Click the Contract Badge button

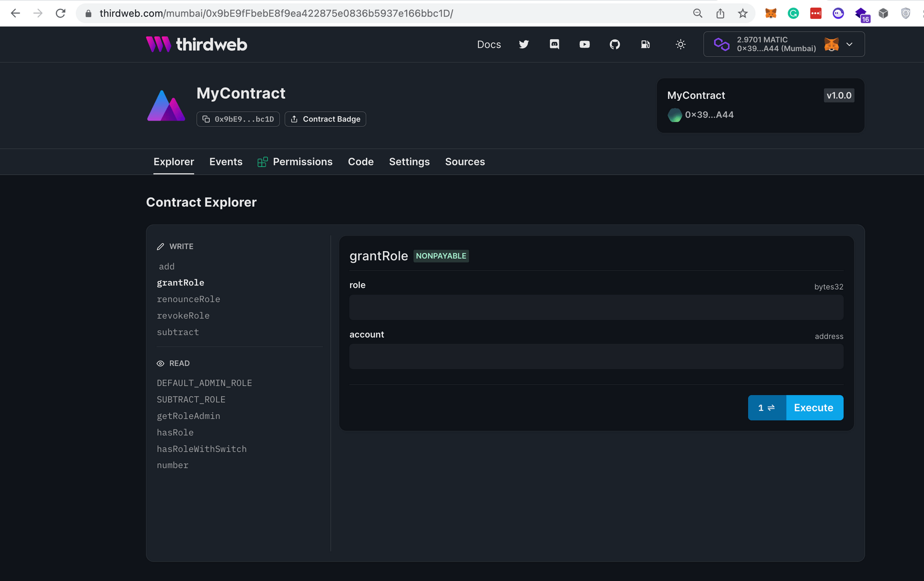coord(325,119)
